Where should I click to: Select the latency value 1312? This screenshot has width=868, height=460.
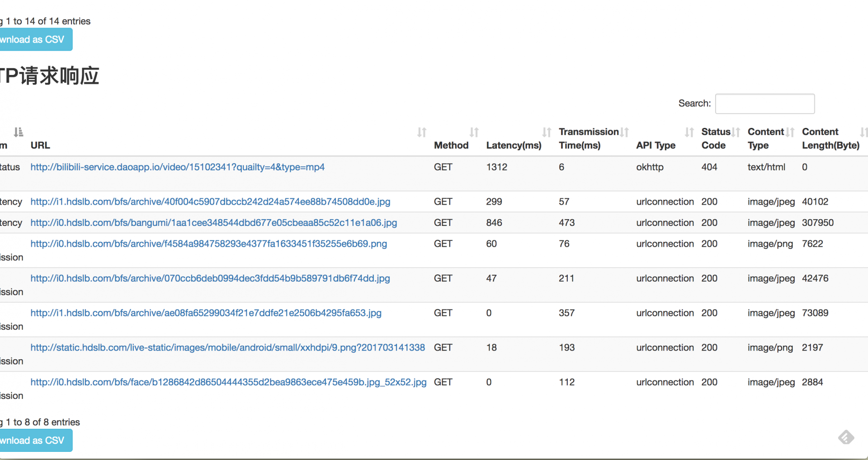[x=496, y=167]
